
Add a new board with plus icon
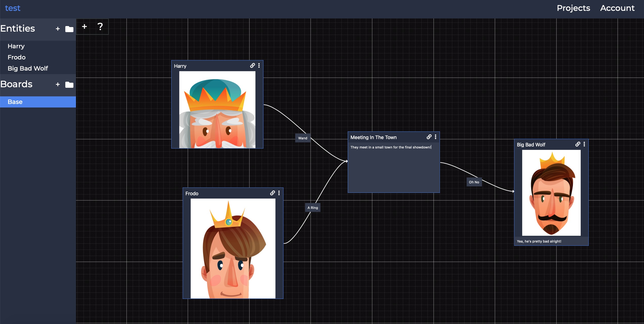(58, 84)
